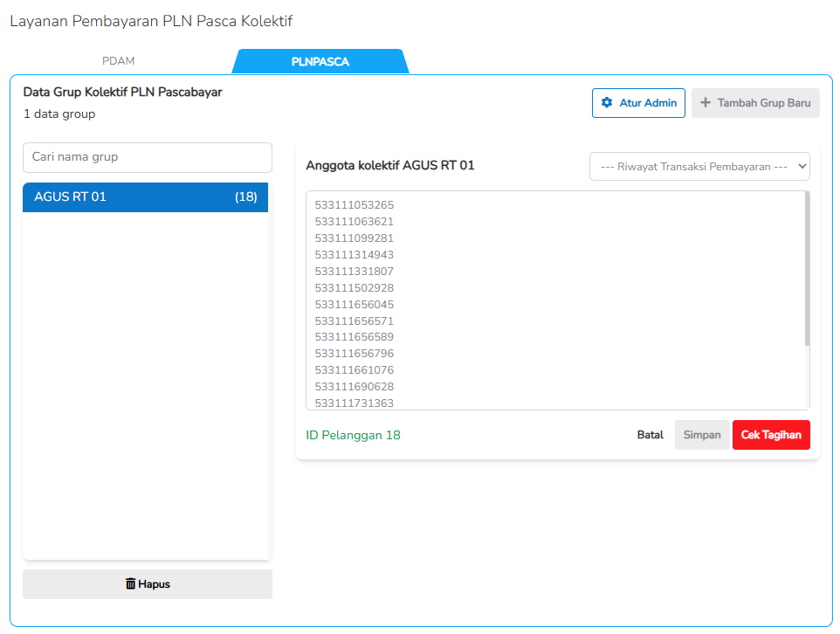Select the PLNPASCA tab
The width and height of the screenshot is (840, 634).
pyautogui.click(x=320, y=62)
